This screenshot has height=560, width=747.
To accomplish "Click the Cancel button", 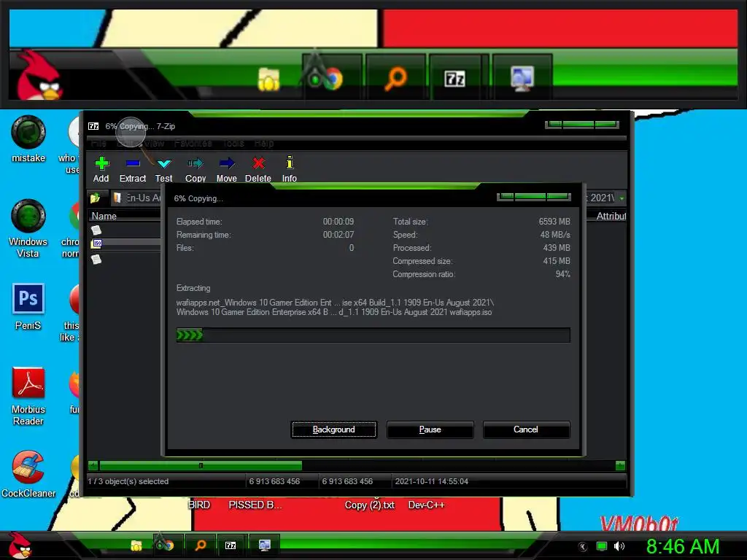I will (526, 429).
